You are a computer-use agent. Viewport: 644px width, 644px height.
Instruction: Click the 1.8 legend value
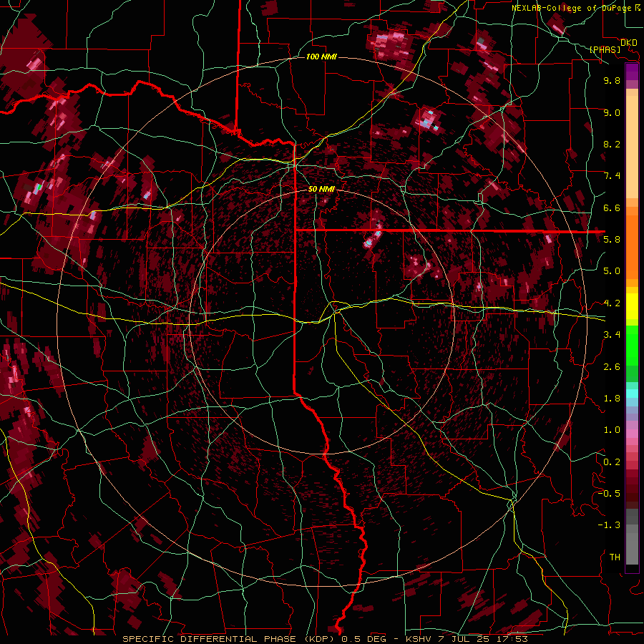(x=612, y=399)
